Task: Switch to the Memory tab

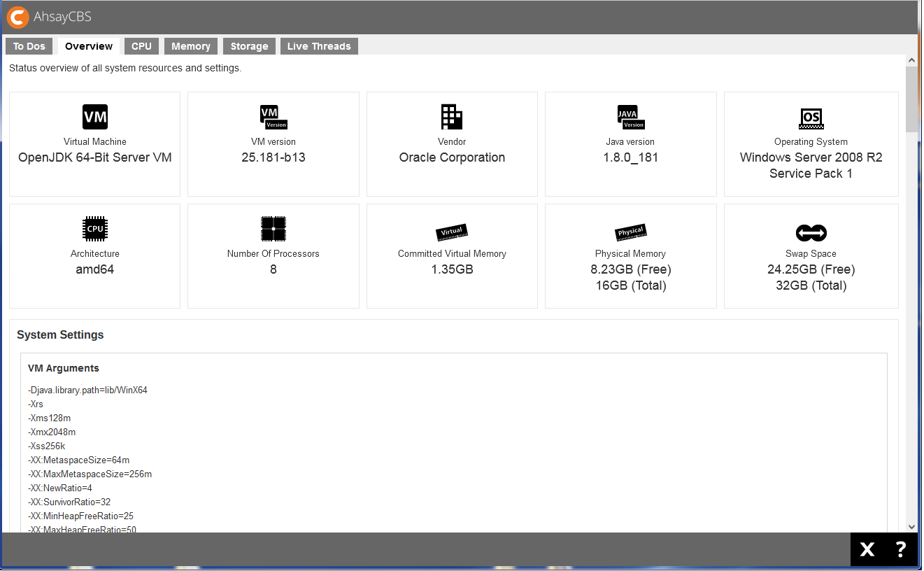Action: (190, 45)
